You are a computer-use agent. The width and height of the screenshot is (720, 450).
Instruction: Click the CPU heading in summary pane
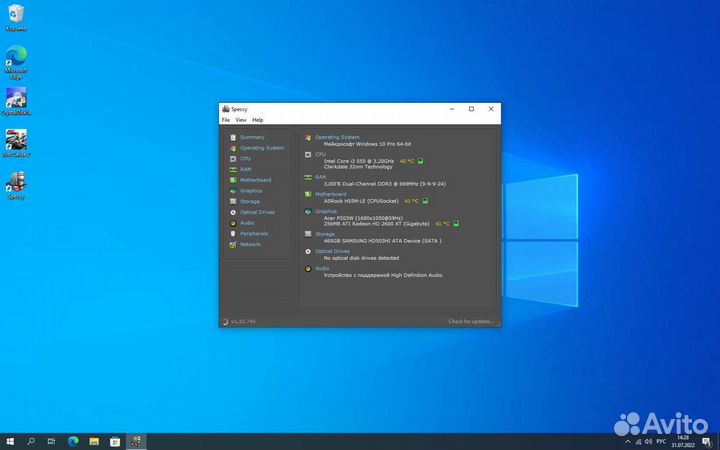click(321, 154)
